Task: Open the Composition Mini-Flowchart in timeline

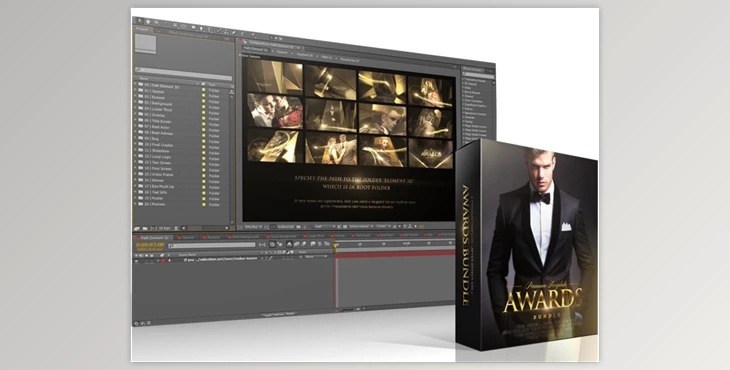Action: click(x=262, y=244)
